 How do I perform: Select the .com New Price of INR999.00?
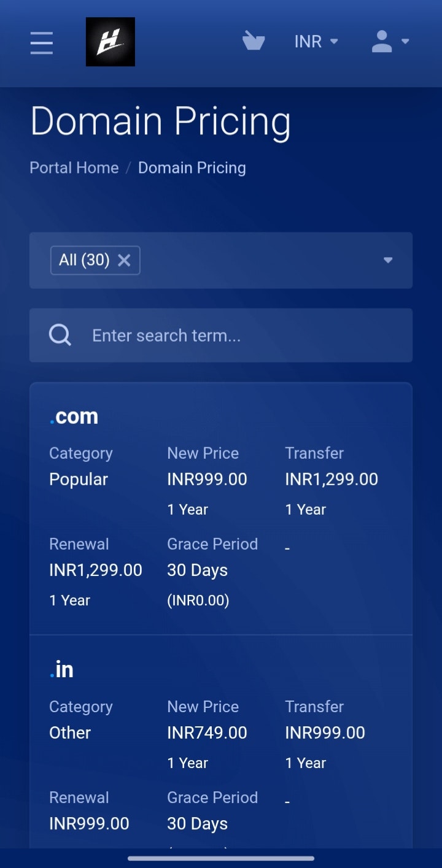click(x=207, y=479)
